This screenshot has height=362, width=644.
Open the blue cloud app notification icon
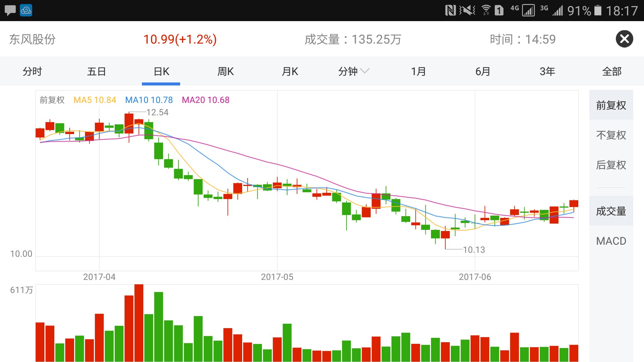(26, 10)
